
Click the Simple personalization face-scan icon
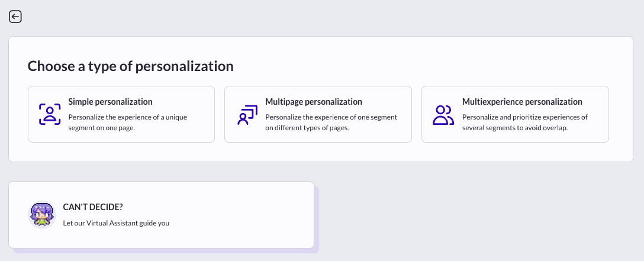(50, 114)
